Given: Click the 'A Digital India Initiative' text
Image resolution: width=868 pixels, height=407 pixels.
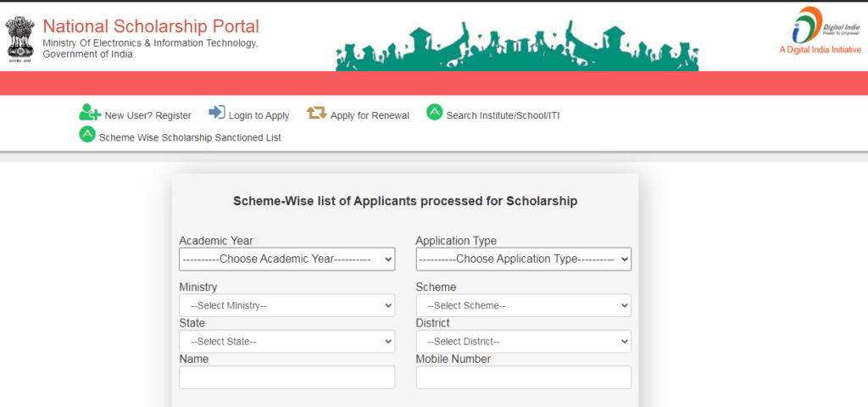Looking at the screenshot, I should (x=821, y=50).
